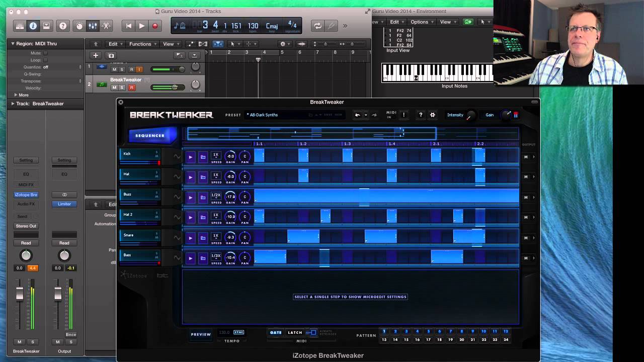Tick the Mute checkbox in Region inspector

[x=45, y=53]
